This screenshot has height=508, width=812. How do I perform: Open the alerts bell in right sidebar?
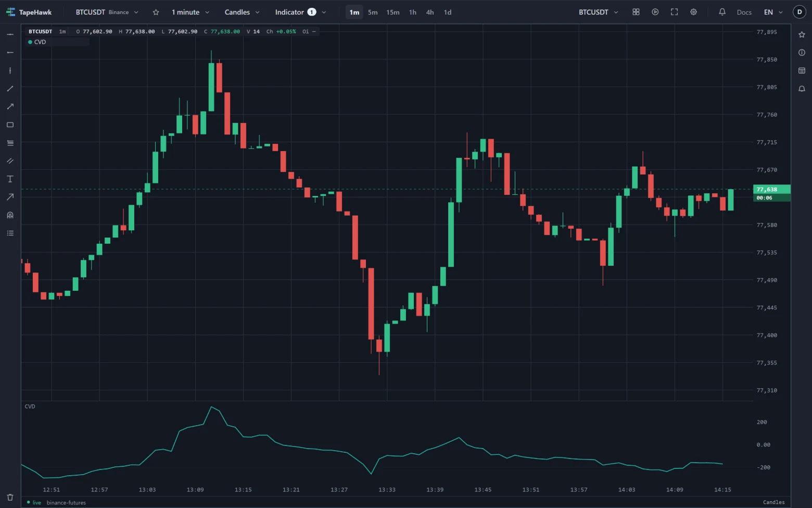pos(802,89)
